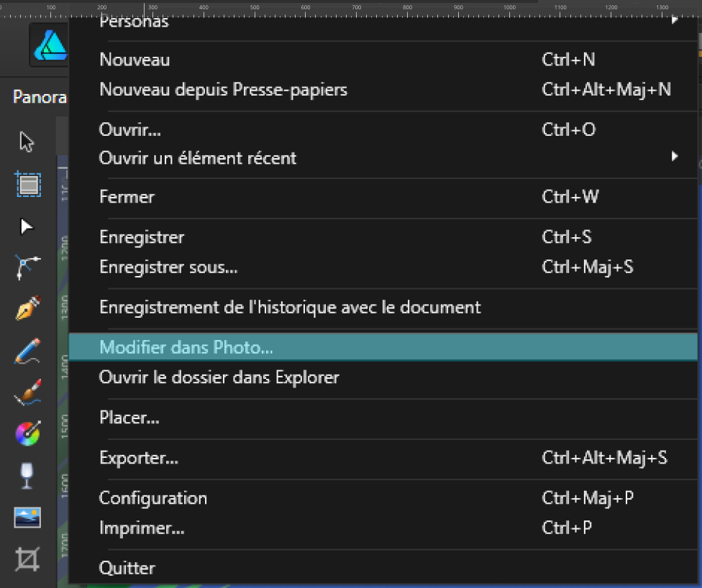Choose Enregistrer sous...
The image size is (702, 588).
383,267
